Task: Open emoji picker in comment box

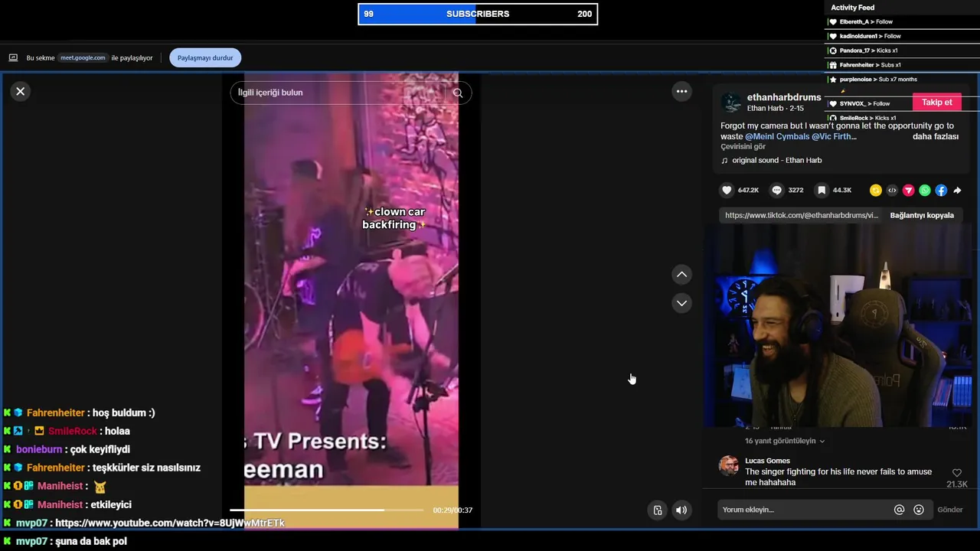Action: 919,510
